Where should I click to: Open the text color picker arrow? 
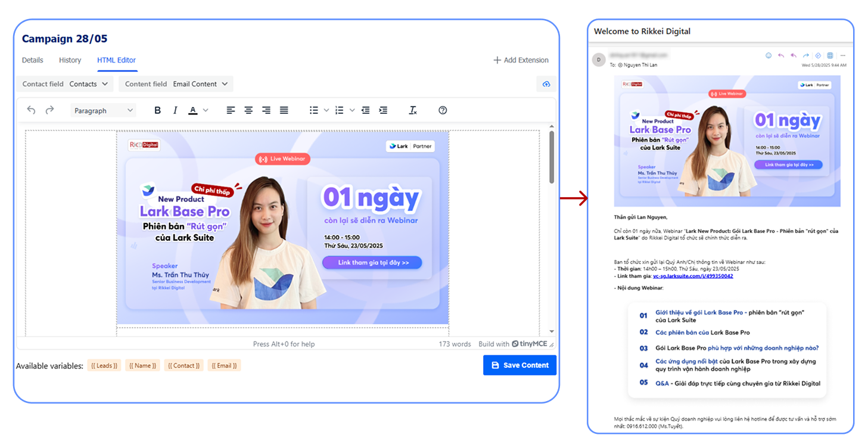point(206,110)
